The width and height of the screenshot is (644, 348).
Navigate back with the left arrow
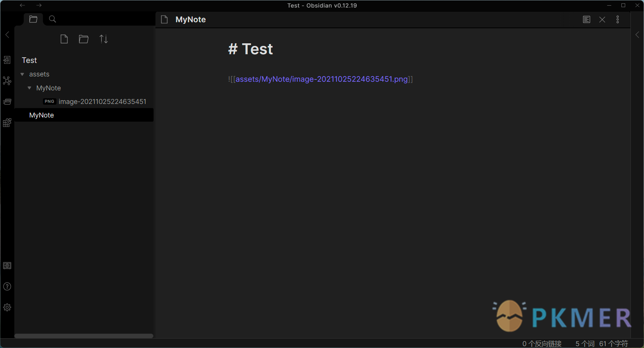click(x=22, y=5)
